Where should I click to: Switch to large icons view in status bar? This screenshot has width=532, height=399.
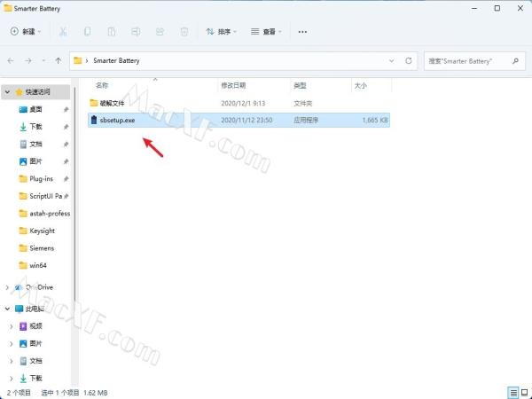(x=525, y=393)
